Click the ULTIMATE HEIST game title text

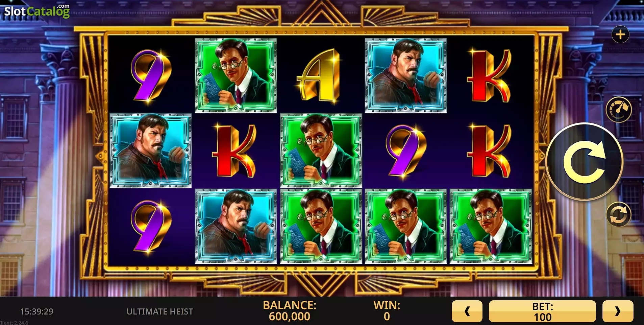[160, 311]
